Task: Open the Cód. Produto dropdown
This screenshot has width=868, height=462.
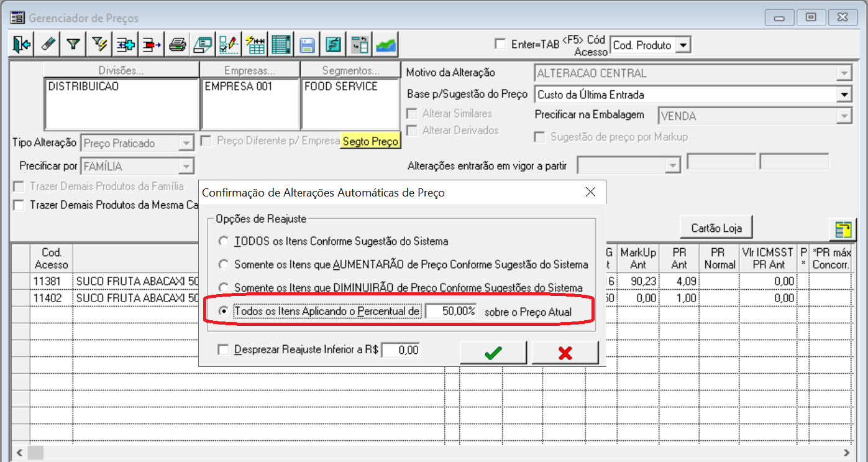Action: [x=683, y=45]
